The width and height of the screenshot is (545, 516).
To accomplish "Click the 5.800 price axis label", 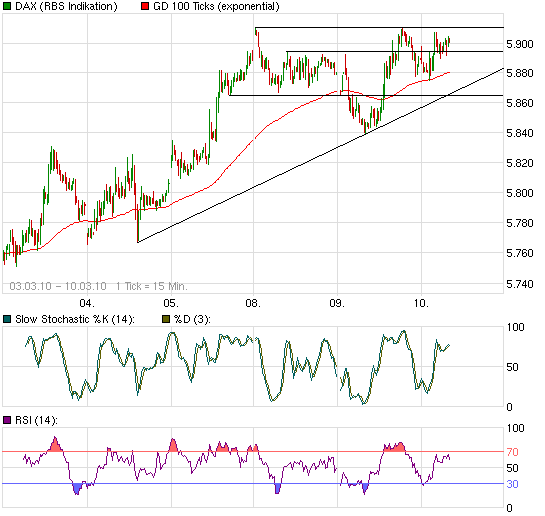I will (520, 193).
